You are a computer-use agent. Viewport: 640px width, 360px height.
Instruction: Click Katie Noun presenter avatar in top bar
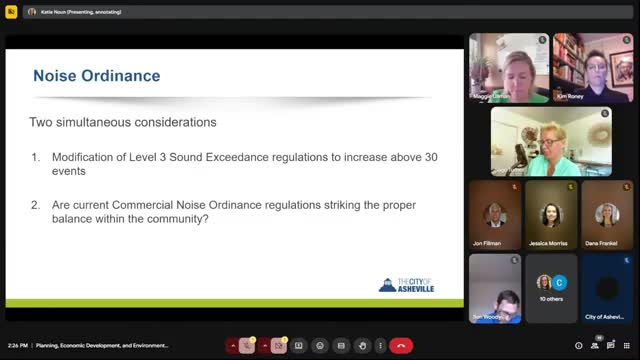click(x=32, y=12)
